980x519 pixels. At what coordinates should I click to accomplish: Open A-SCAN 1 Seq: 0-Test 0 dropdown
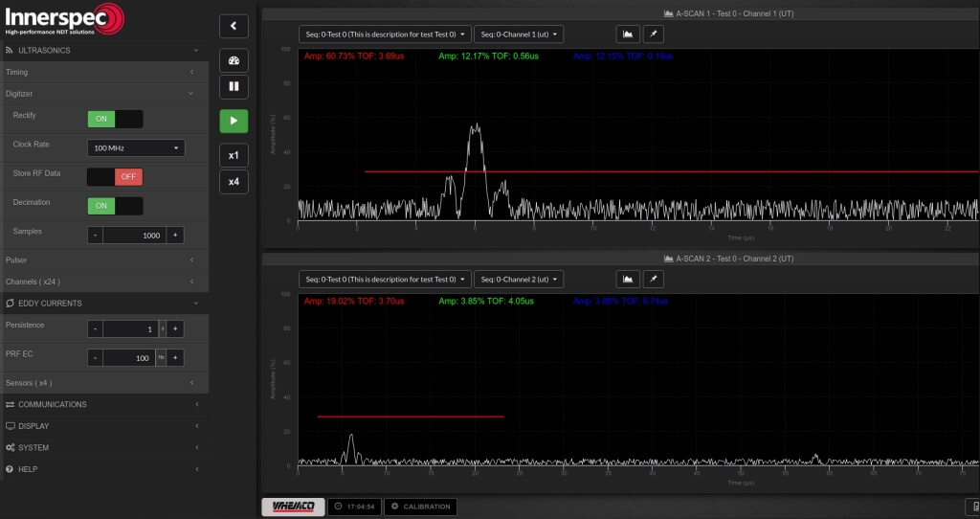pyautogui.click(x=385, y=34)
